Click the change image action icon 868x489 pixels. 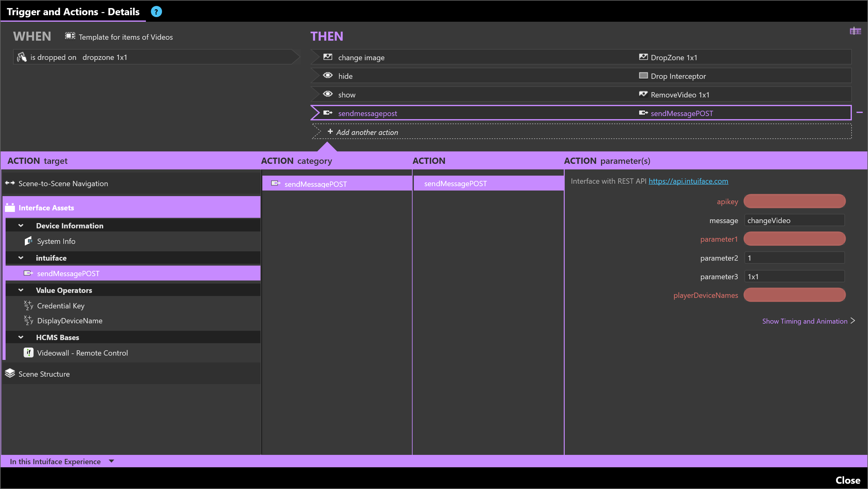click(x=328, y=57)
